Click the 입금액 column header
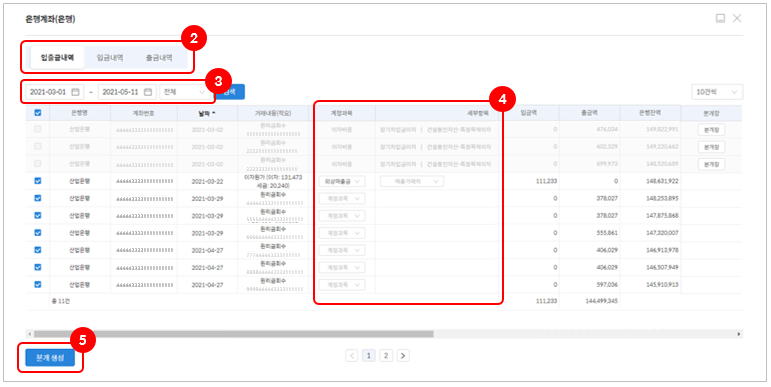 [529, 113]
